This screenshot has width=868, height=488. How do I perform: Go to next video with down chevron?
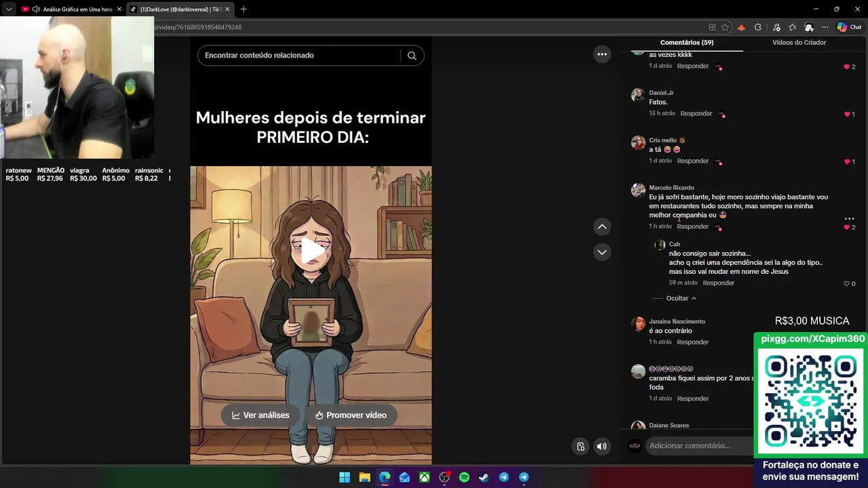[601, 252]
